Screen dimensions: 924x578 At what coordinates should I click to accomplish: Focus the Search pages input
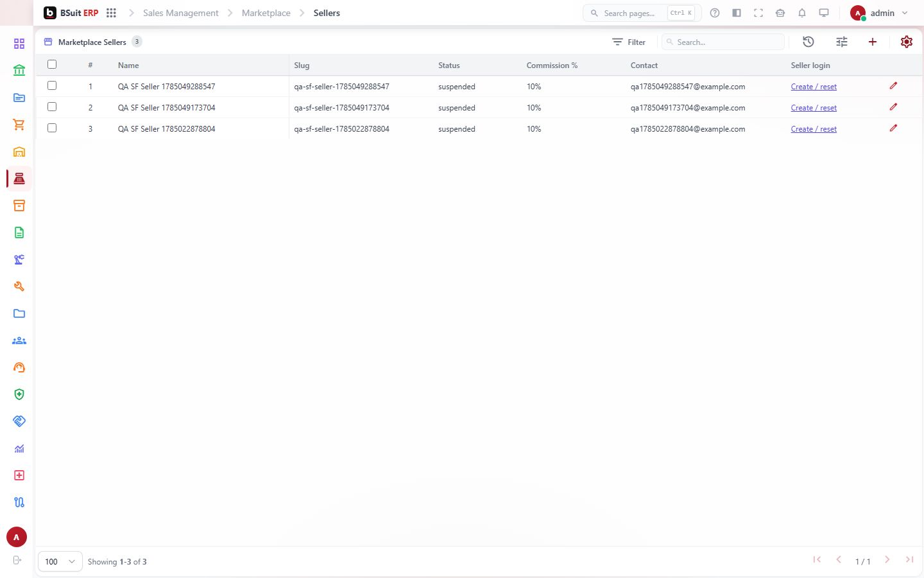point(642,13)
